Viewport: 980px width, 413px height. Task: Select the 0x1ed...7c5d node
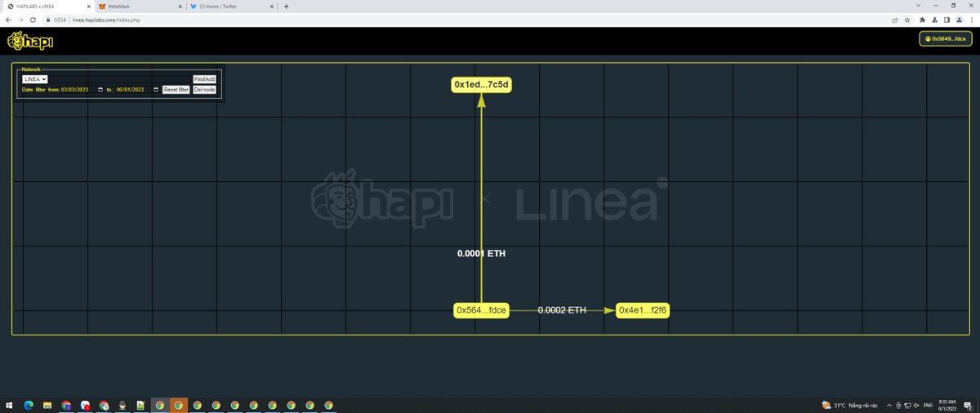coord(482,84)
